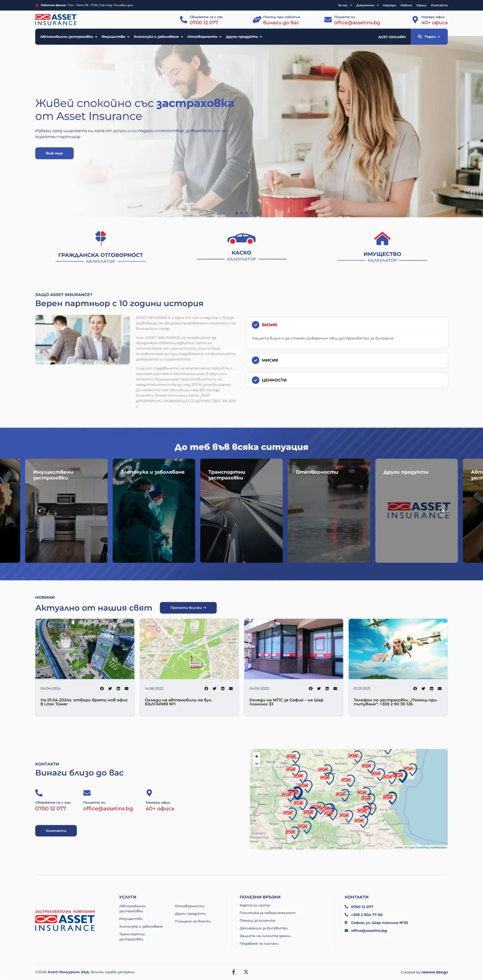Expand the МИСИЯ accordion item
The width and height of the screenshot is (483, 980).
347,360
